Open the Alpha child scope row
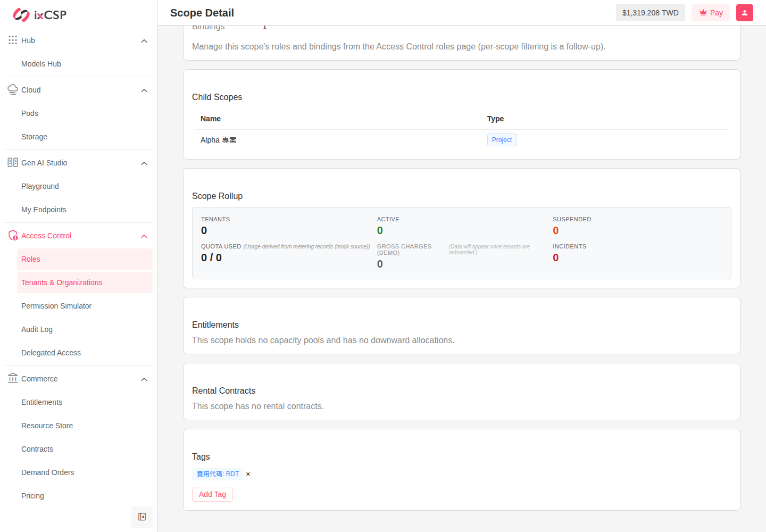766x532 pixels. point(462,140)
